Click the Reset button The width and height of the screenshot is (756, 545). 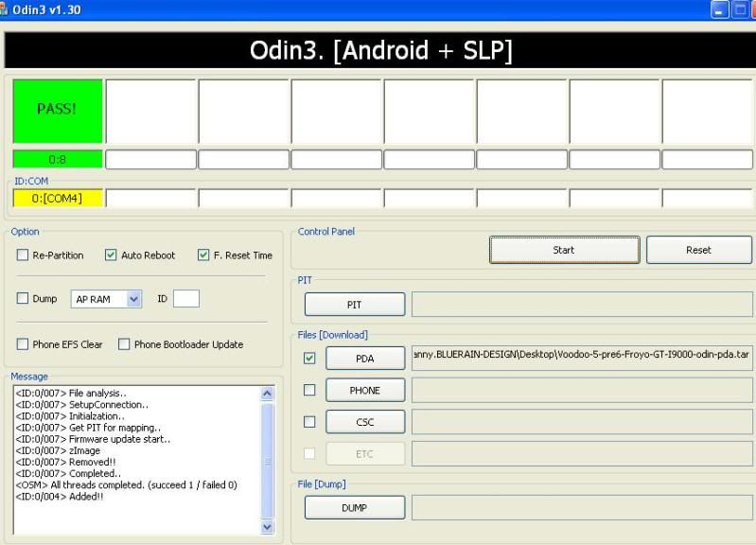pos(698,250)
